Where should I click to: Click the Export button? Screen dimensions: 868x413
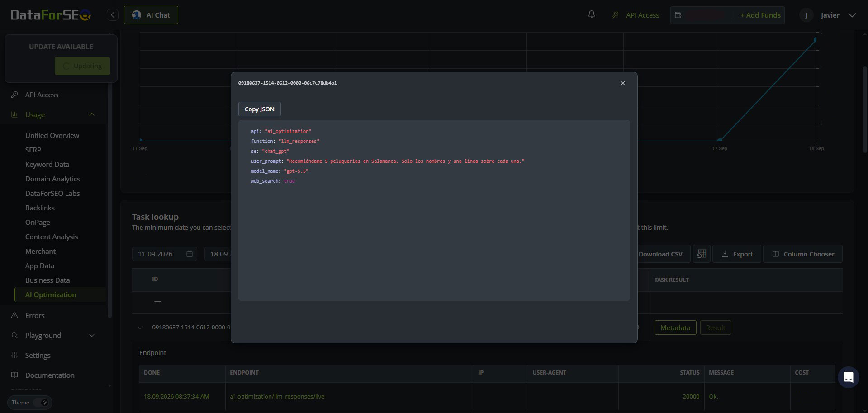737,254
